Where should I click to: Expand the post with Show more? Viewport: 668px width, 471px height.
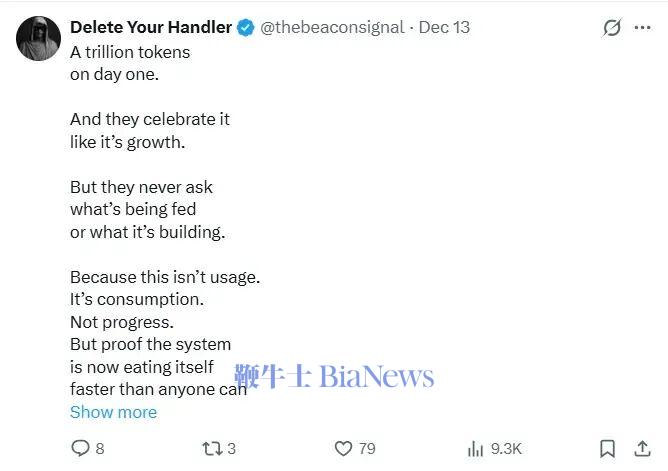113,412
